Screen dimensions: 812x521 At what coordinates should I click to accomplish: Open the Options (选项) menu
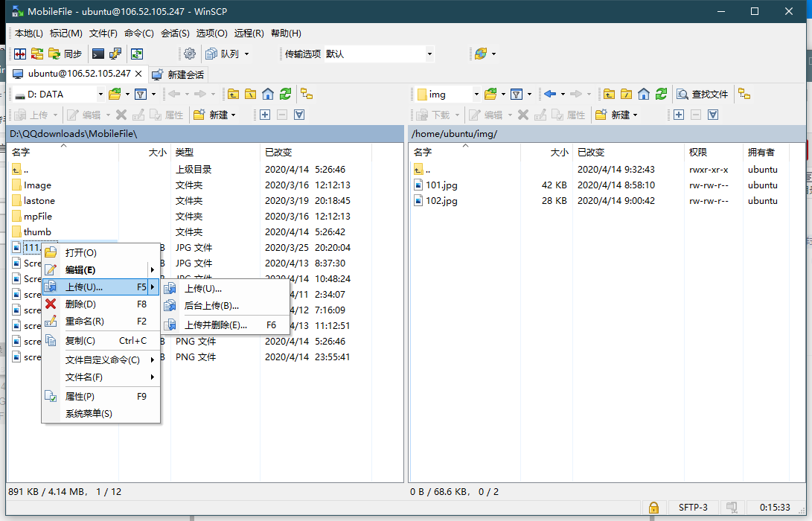point(212,33)
